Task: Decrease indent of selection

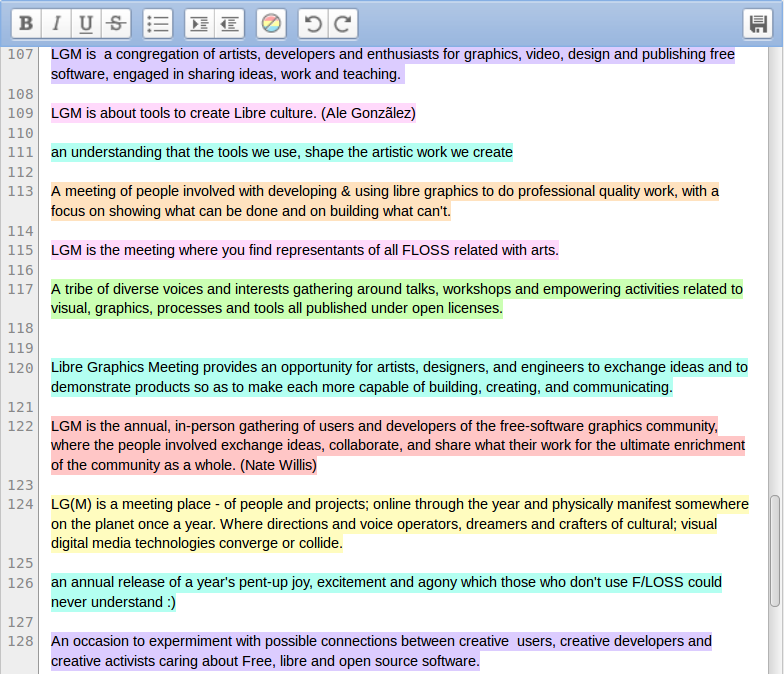Action: tap(230, 24)
